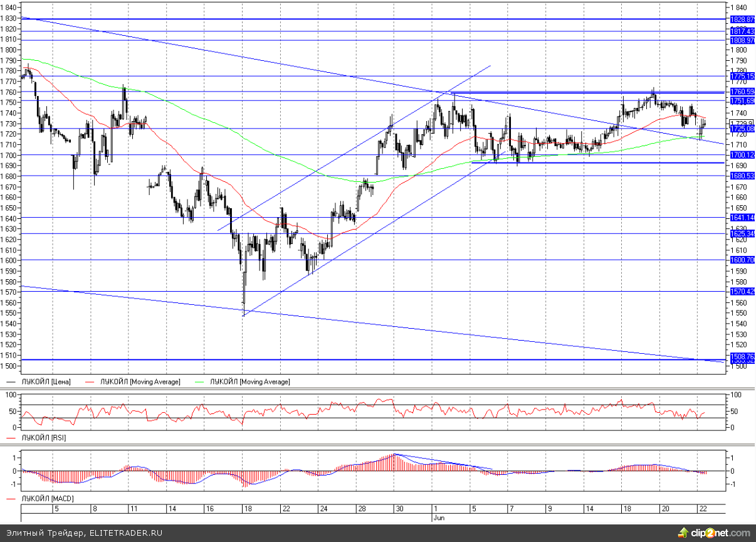Click the red Moving Average legend swatch
The width and height of the screenshot is (756, 542).
pos(92,381)
